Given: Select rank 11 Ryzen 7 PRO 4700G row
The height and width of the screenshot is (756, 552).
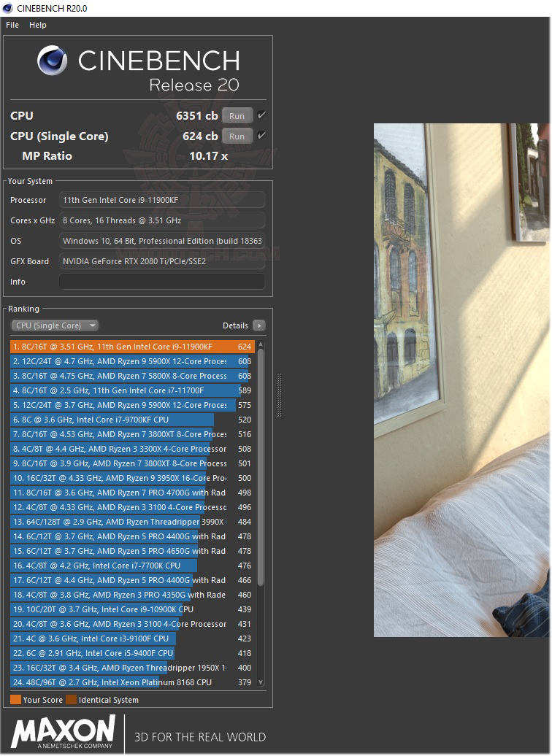Looking at the screenshot, I should pyautogui.click(x=132, y=493).
